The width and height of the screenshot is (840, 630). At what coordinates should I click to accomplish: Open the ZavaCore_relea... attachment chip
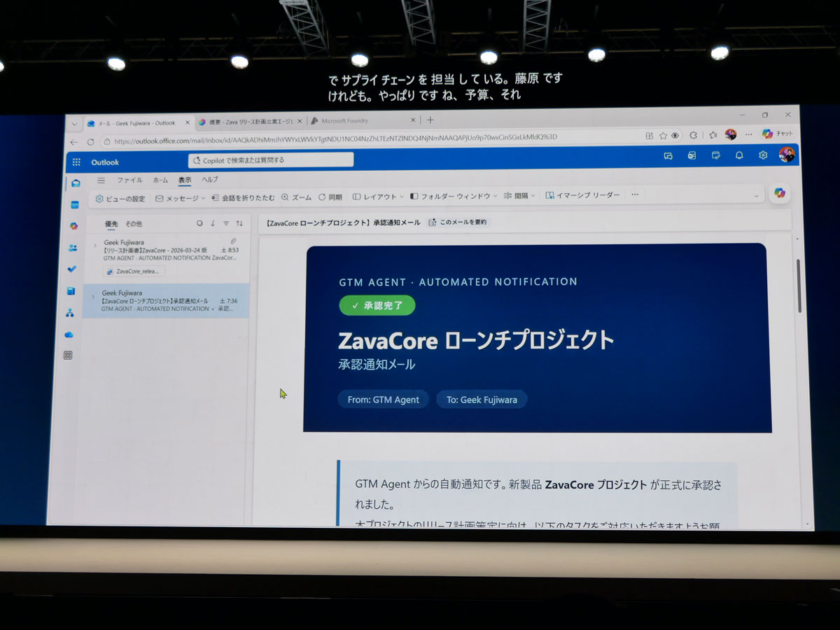pos(134,271)
